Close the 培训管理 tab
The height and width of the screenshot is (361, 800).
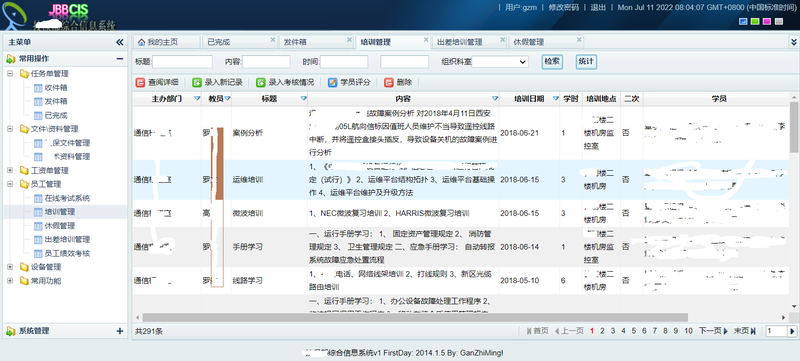[x=426, y=39]
